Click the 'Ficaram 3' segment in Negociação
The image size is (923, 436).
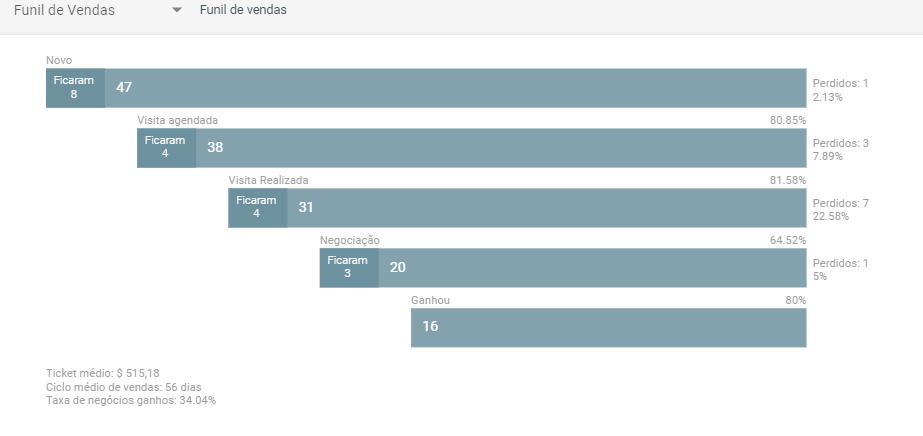pyautogui.click(x=349, y=268)
